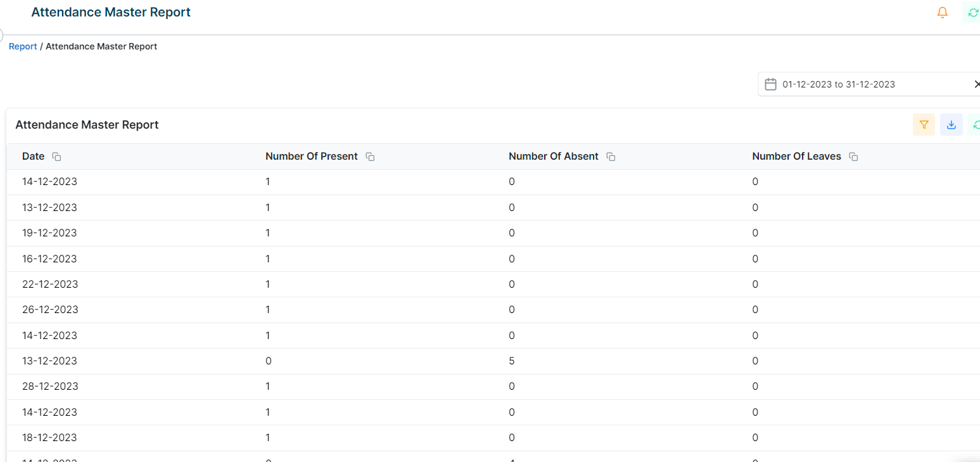Click absent count 5 cell

pos(512,361)
